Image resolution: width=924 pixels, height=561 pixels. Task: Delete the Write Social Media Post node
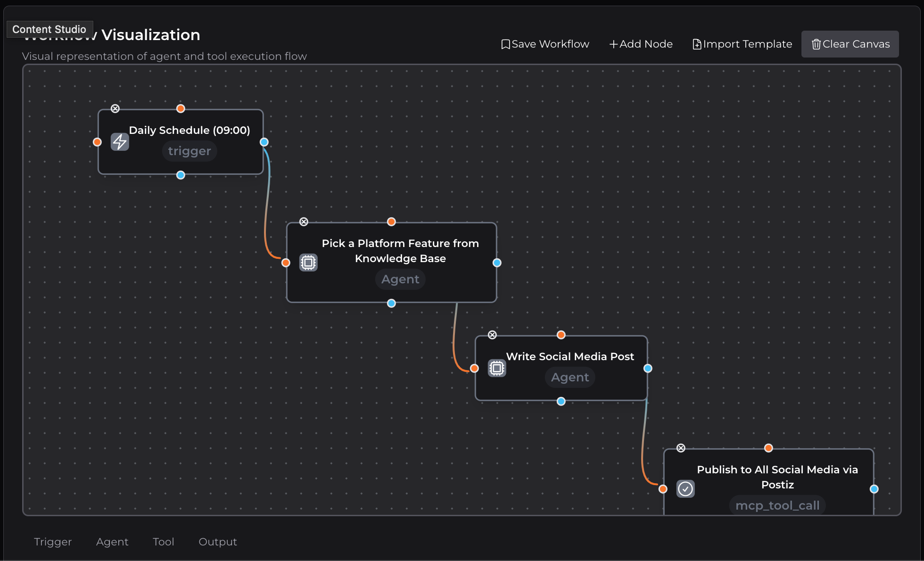(492, 335)
